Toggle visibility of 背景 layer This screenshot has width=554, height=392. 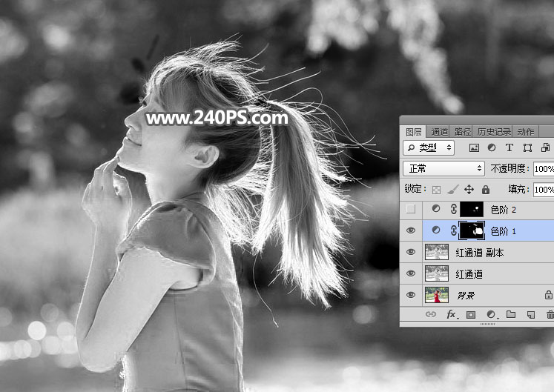[x=410, y=295]
